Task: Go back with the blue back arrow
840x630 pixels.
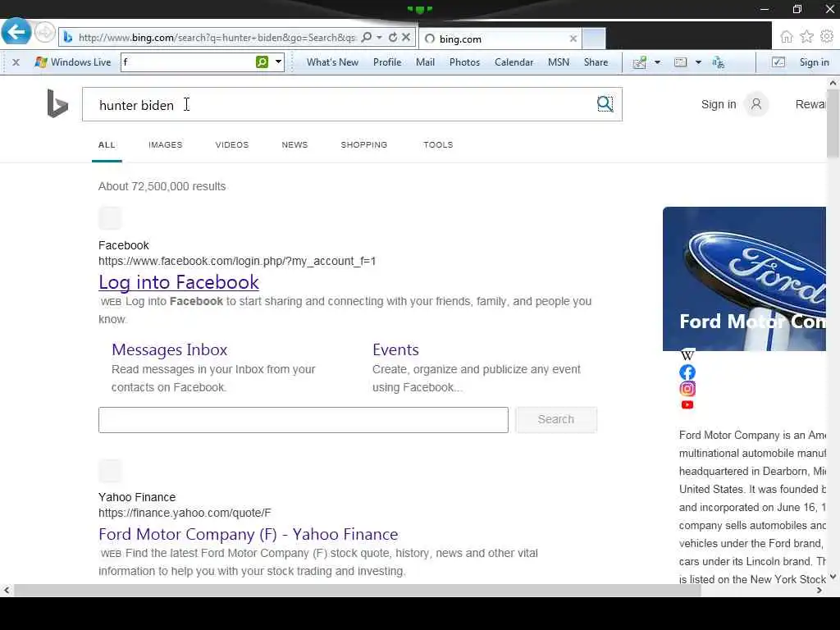Action: point(16,32)
